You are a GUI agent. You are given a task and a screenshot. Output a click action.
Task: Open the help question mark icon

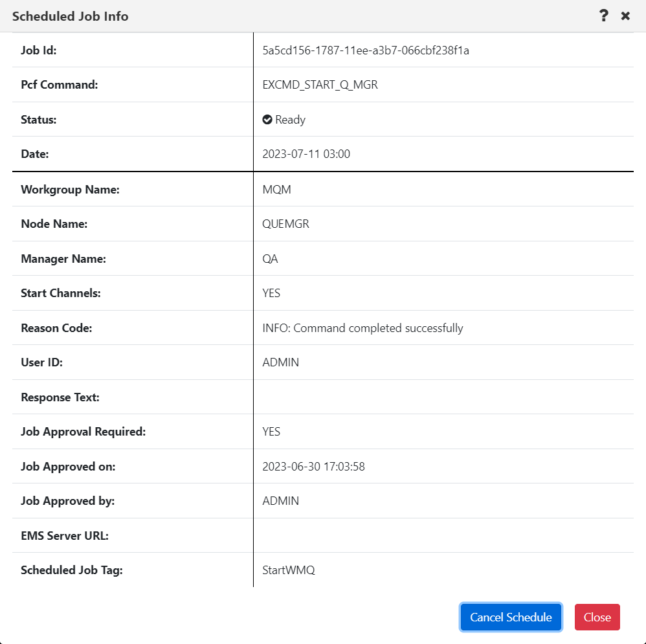tap(603, 16)
